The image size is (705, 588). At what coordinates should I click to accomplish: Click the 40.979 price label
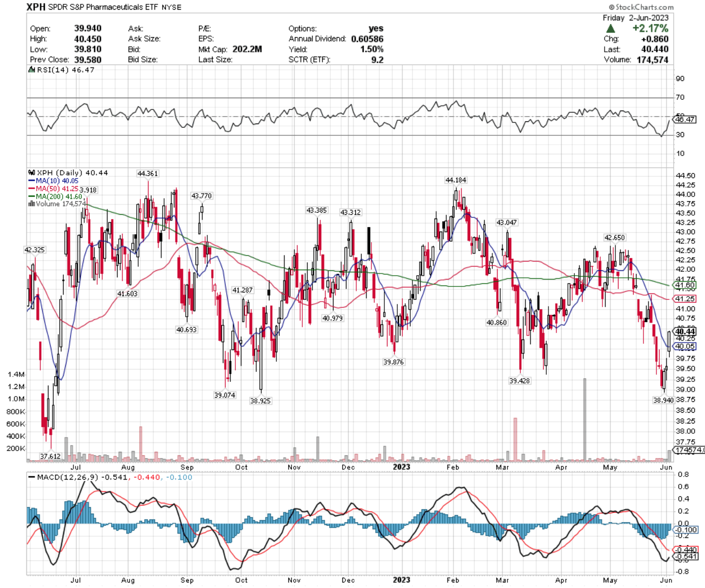(x=333, y=318)
